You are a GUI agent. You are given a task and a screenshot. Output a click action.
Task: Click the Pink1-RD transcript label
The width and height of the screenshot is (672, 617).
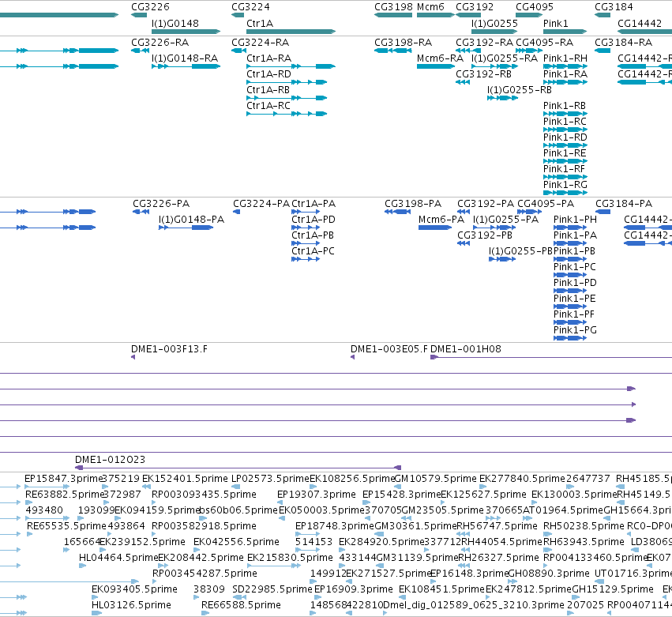point(565,137)
